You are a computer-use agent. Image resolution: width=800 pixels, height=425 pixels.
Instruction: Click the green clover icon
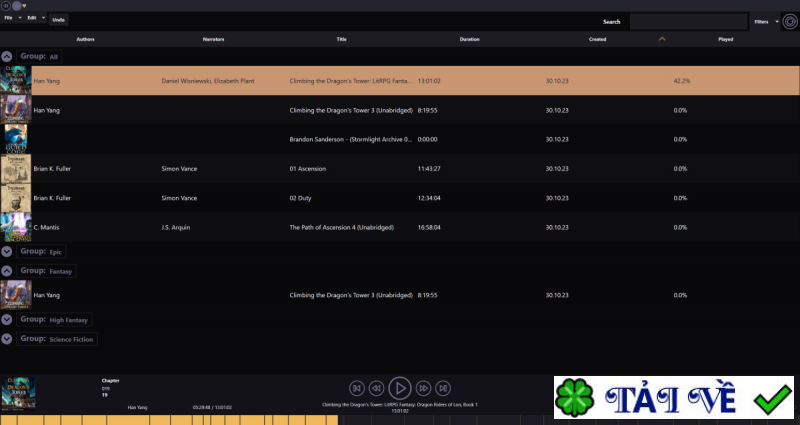[x=574, y=398]
